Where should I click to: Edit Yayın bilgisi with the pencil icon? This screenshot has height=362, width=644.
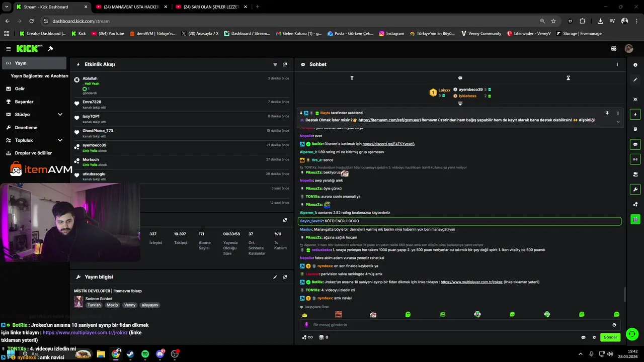point(275,277)
